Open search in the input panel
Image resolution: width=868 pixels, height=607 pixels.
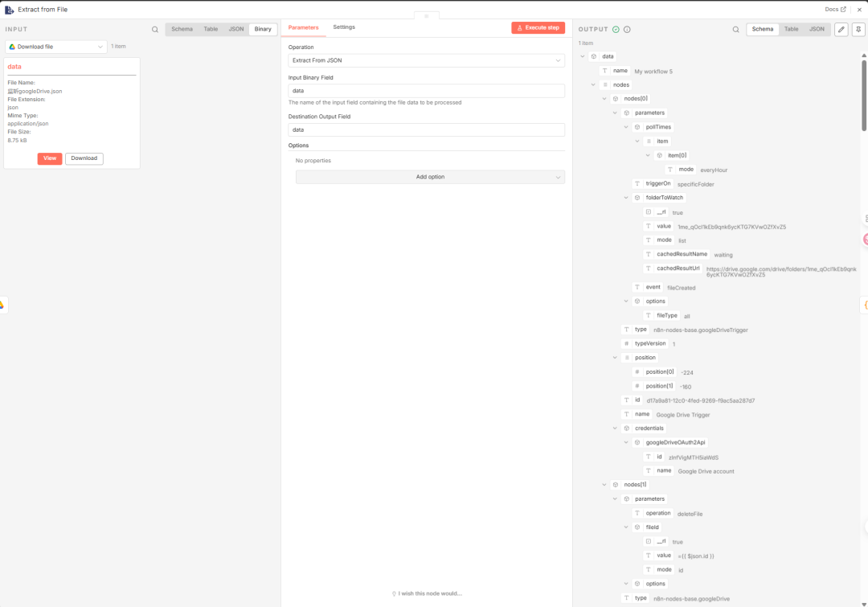[x=155, y=29]
